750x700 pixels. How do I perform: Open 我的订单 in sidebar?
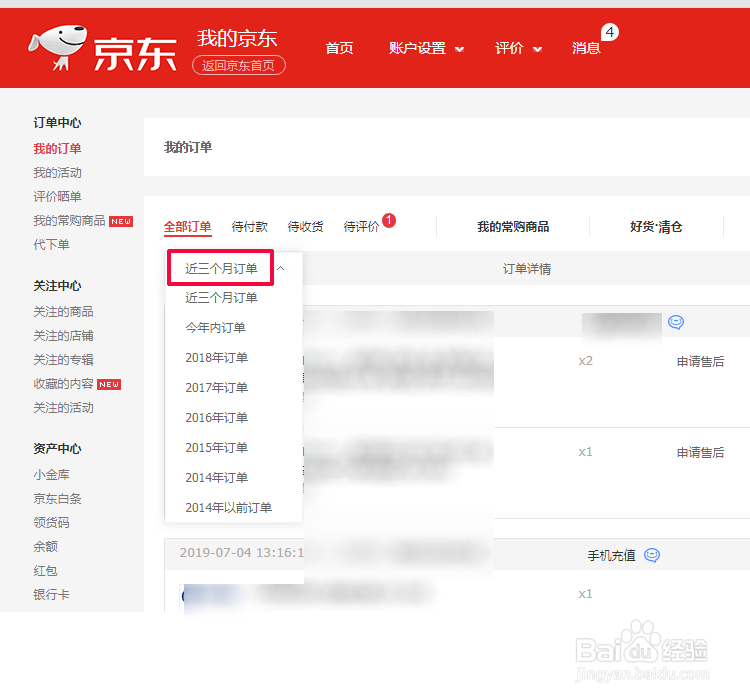tap(57, 149)
